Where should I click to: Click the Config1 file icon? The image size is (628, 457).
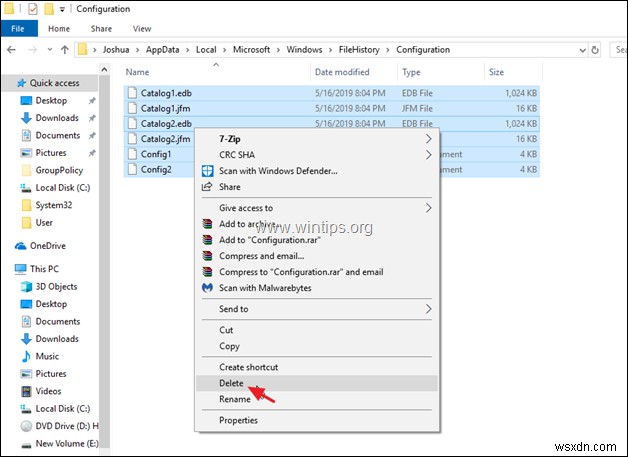pos(132,154)
